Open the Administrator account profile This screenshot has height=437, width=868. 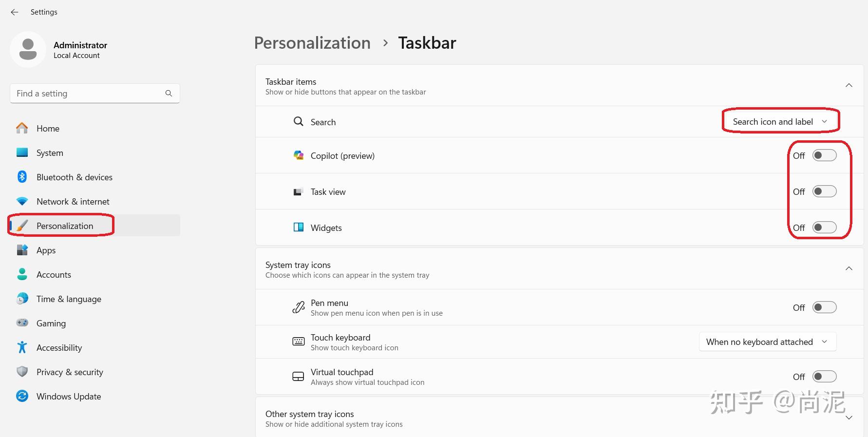coord(58,50)
